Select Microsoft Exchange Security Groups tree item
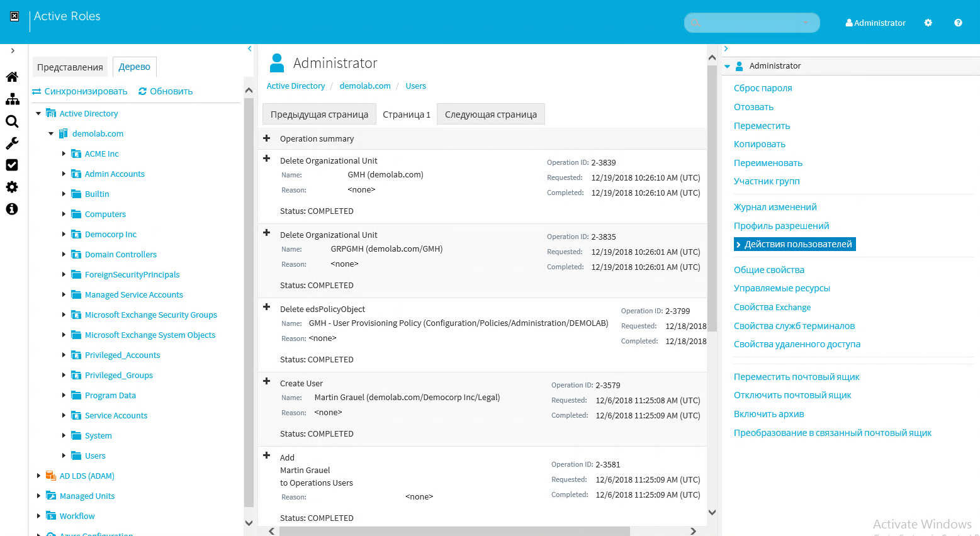980x536 pixels. coord(151,315)
